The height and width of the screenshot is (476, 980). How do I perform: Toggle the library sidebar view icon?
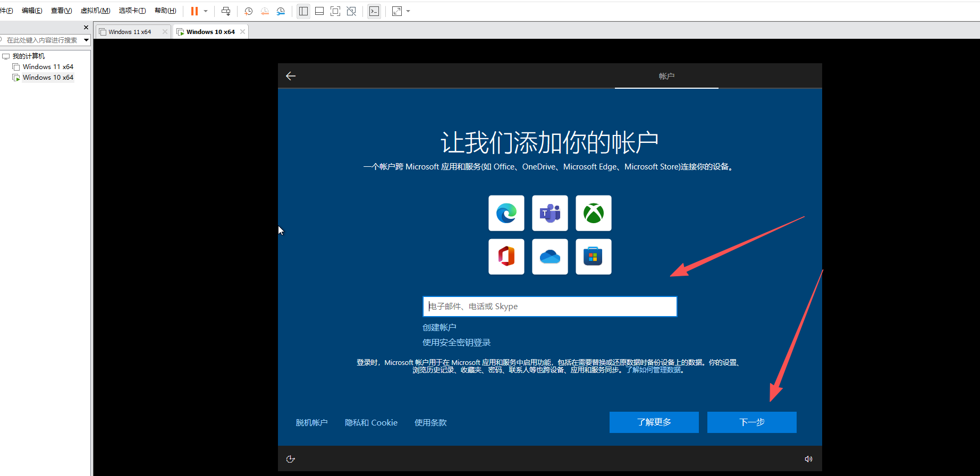[303, 11]
